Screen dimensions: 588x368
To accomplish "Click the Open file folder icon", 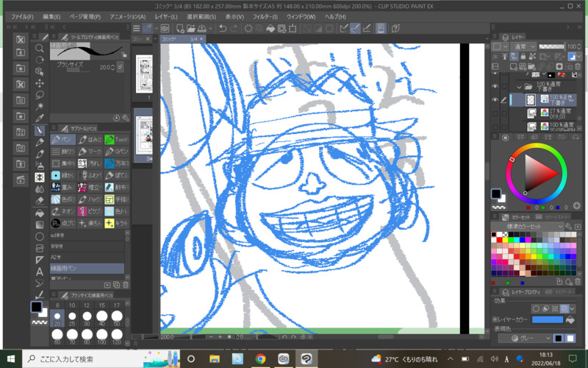I will pos(191,29).
